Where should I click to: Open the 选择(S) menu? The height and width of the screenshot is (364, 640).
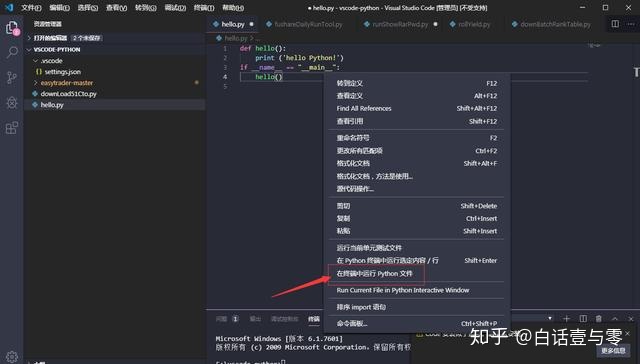[87, 8]
